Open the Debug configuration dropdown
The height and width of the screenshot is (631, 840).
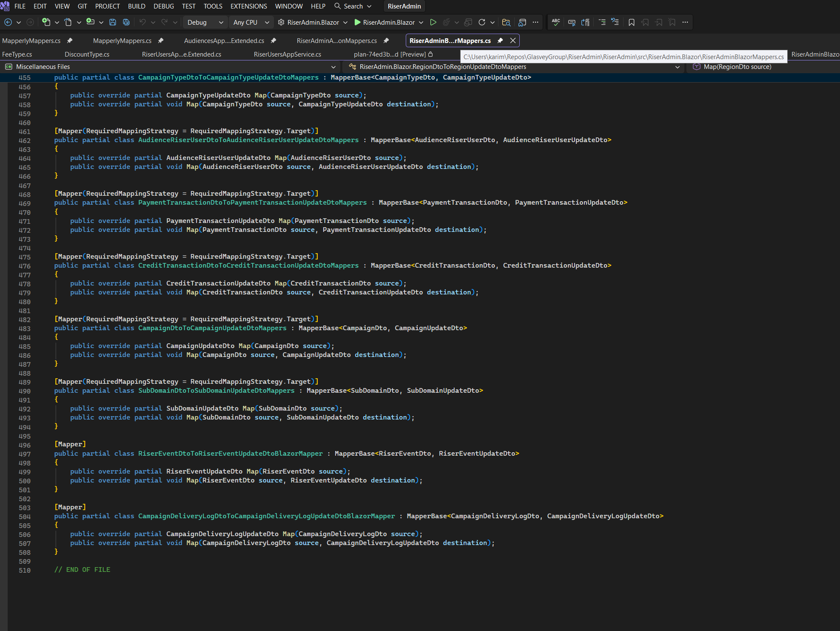(x=205, y=22)
